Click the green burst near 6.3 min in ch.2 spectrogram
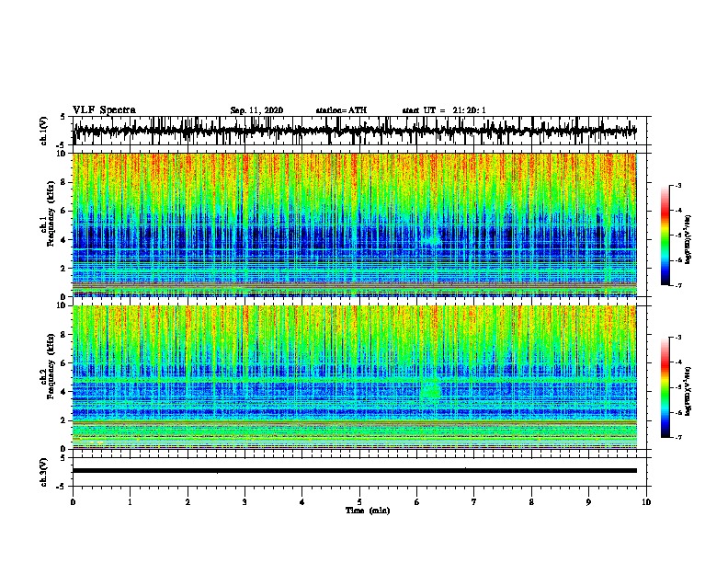This screenshot has width=728, height=563. coord(431,390)
